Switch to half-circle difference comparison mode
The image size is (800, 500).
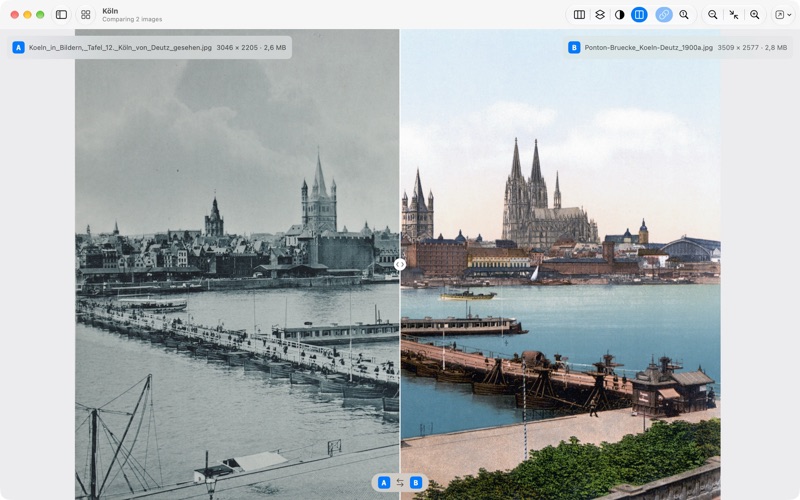[619, 15]
